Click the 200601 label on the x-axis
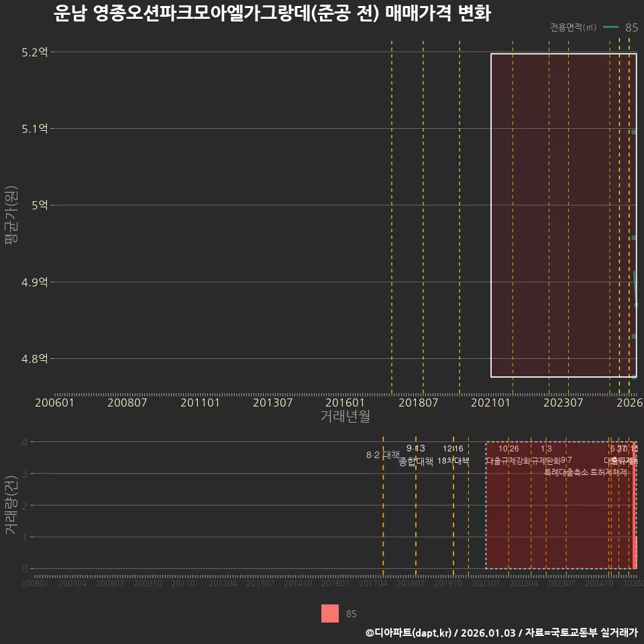Viewport: 644px width, 644px height. pos(54,401)
